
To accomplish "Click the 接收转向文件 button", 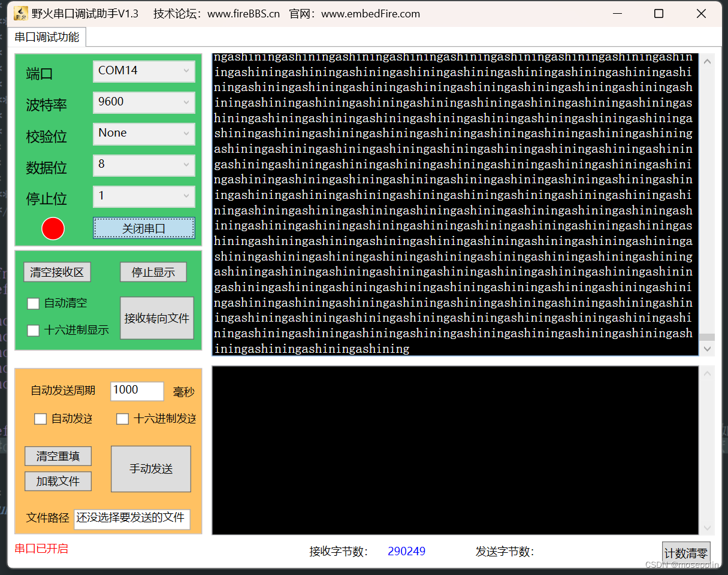I will coord(157,318).
